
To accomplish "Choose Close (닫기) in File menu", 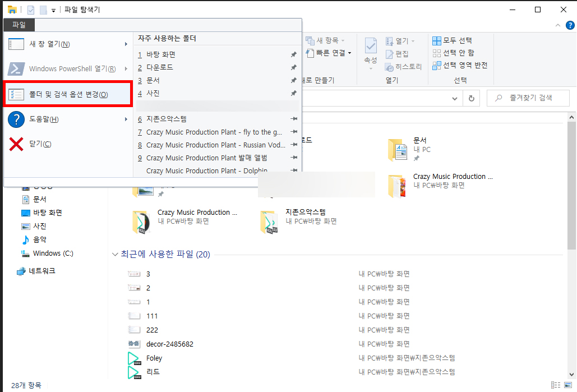I will 68,144.
